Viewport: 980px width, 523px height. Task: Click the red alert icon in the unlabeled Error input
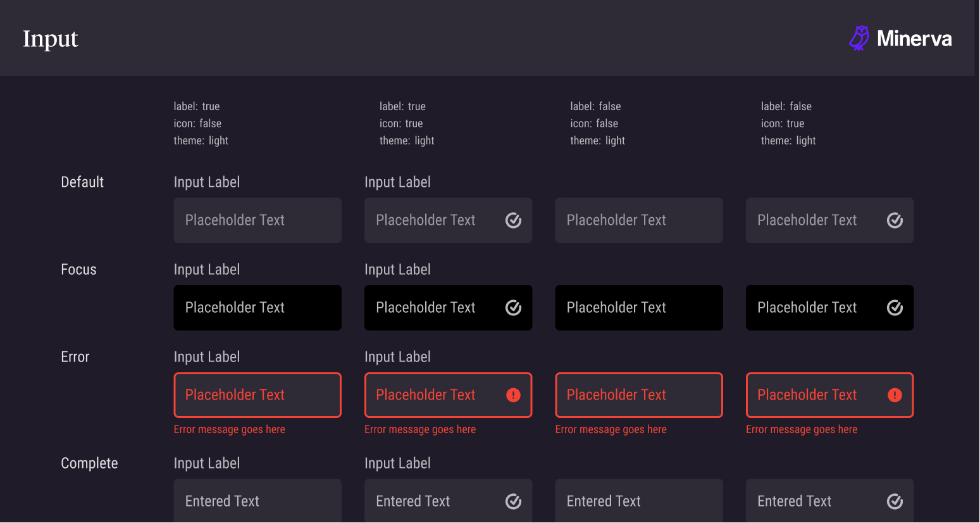tap(895, 395)
